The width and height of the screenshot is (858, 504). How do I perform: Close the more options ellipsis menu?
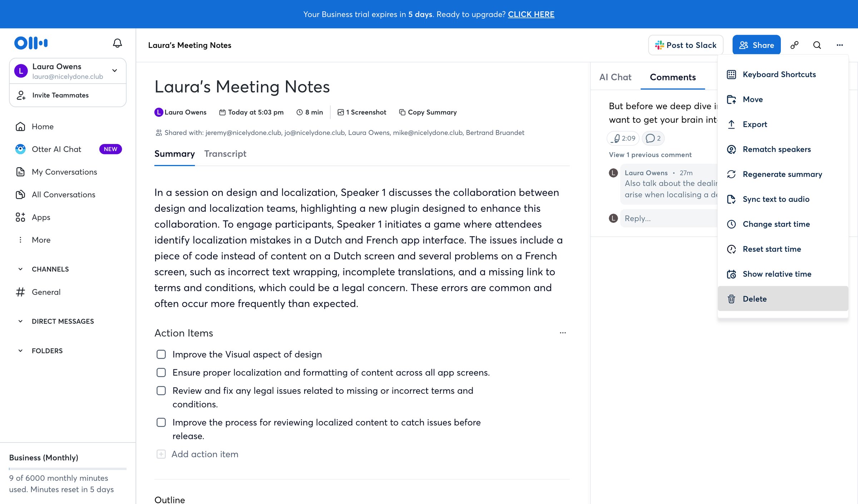[x=840, y=45]
